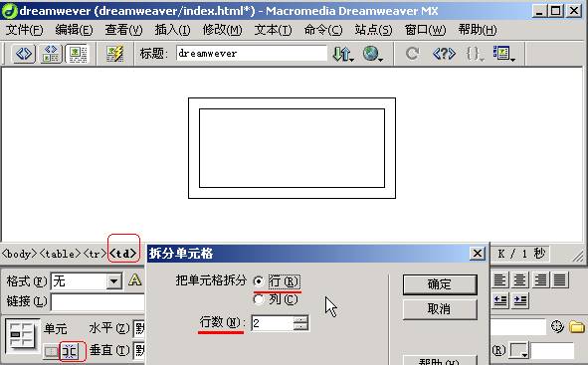Viewport: 588px width, 365px height.
Task: Click split cell icon in properties
Action: (71, 351)
